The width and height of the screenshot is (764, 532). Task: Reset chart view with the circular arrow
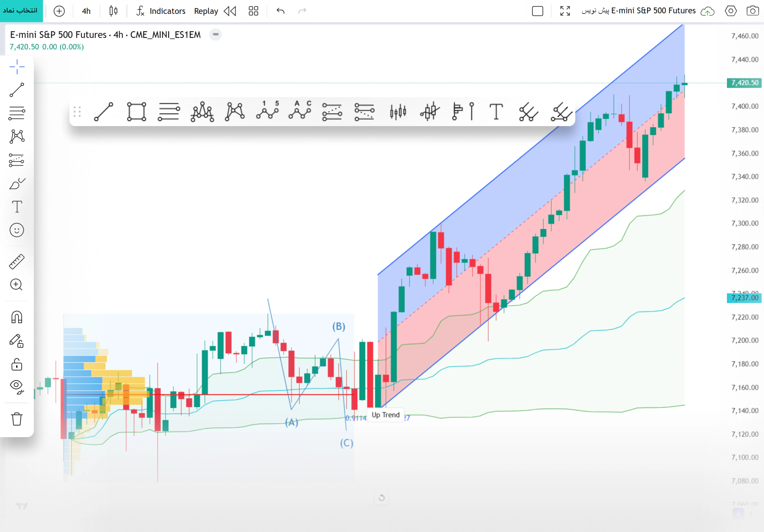tap(382, 498)
